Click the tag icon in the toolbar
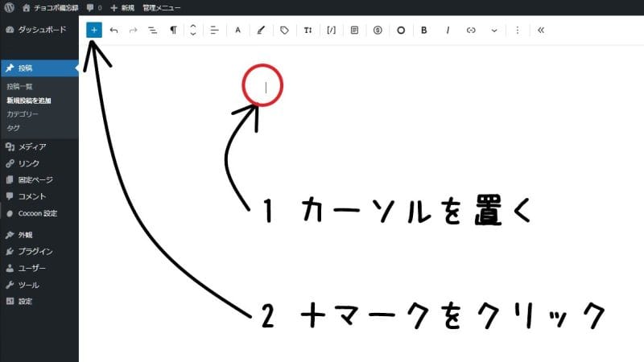This screenshot has height=362, width=644. pyautogui.click(x=284, y=30)
